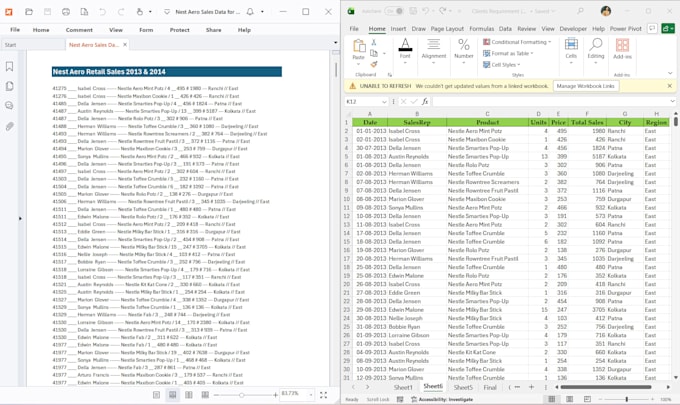Switch to Sheet1 worksheet tab
This screenshot has height=405, width=680.
click(x=403, y=387)
